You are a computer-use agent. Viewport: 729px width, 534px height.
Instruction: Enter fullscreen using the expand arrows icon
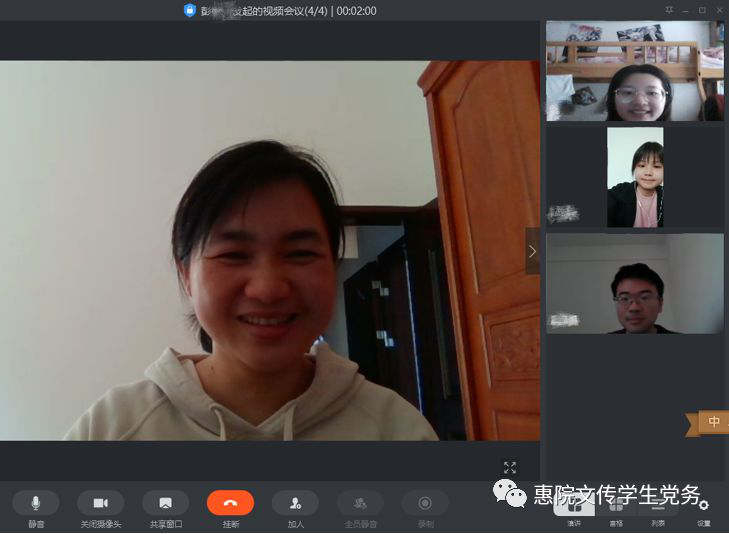pyautogui.click(x=510, y=467)
